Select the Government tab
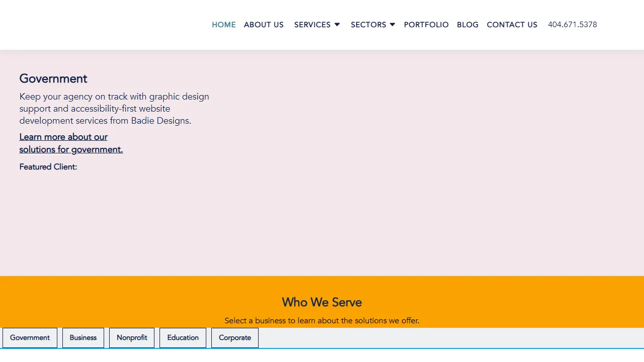 [30, 337]
